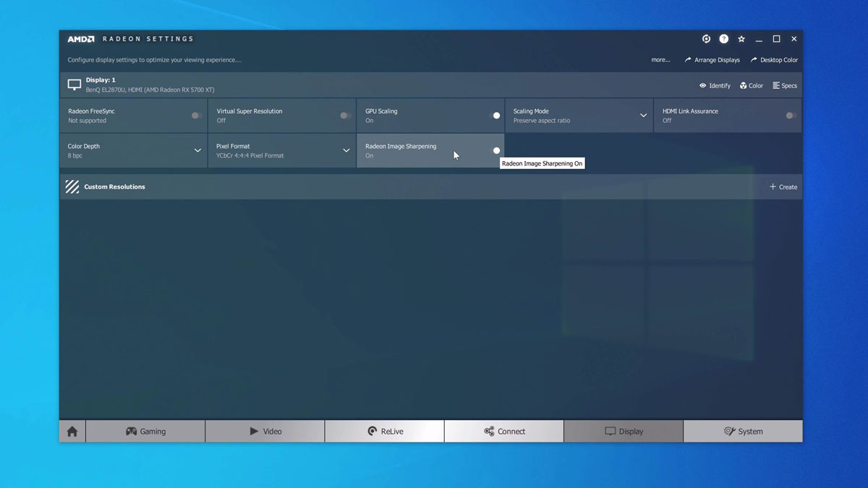The width and height of the screenshot is (868, 488).
Task: Click the AMD Radeon Settings logo
Action: tap(94, 39)
